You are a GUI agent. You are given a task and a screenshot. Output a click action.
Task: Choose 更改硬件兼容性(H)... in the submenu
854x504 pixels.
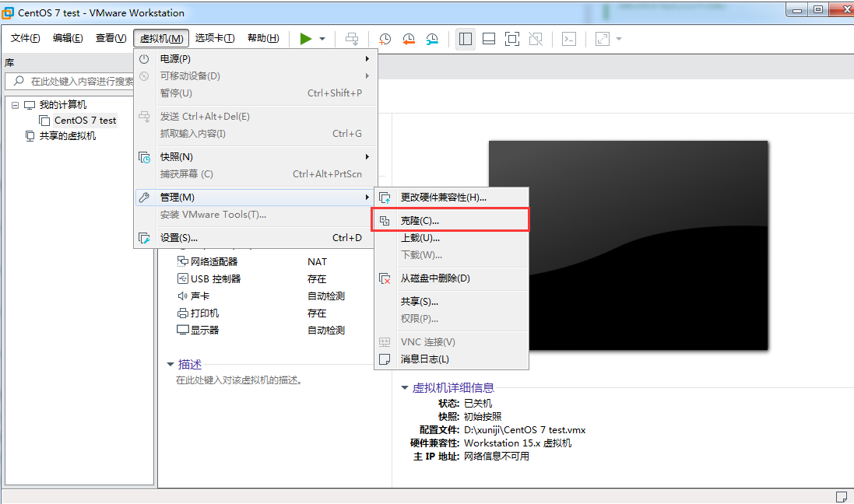point(452,198)
